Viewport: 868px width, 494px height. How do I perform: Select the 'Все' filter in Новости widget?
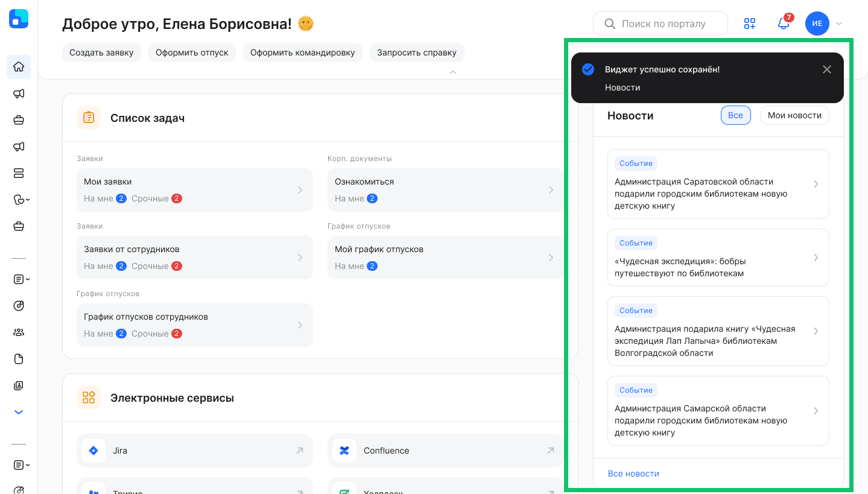(x=736, y=115)
